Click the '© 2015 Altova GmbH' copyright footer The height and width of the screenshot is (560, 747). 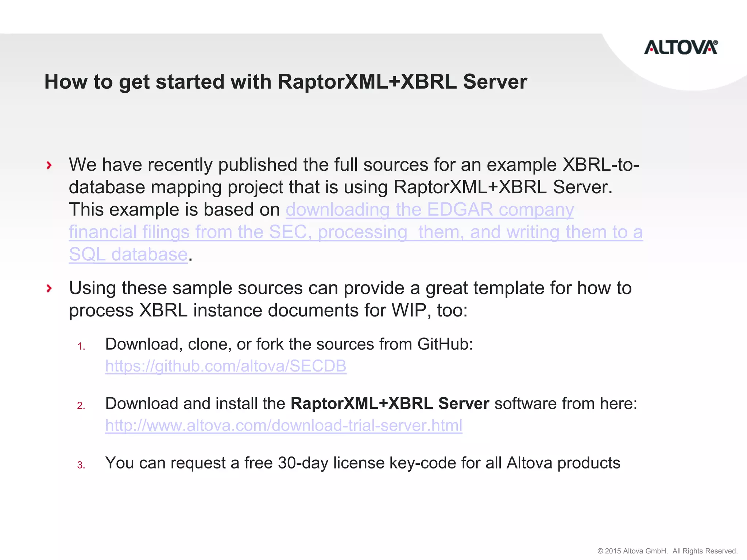[x=632, y=551]
